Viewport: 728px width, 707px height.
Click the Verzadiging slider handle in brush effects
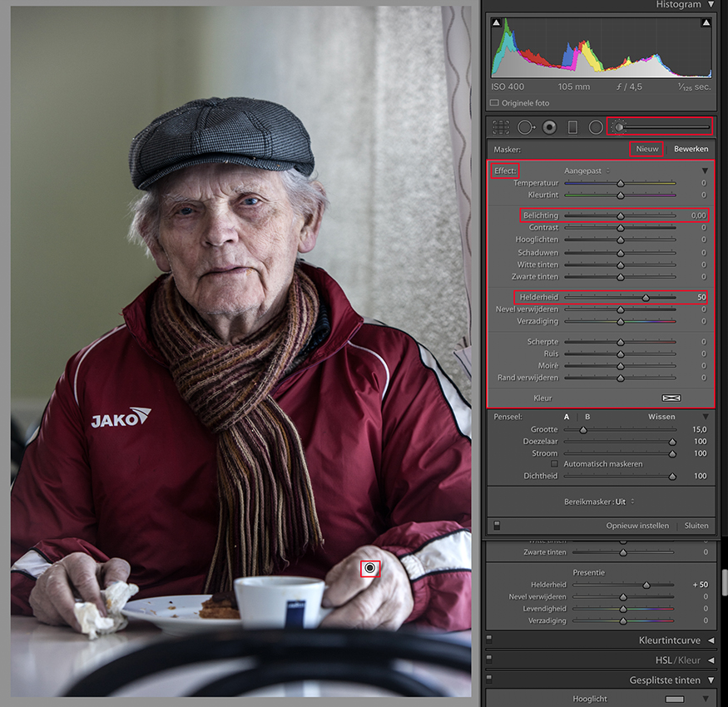pyautogui.click(x=621, y=322)
